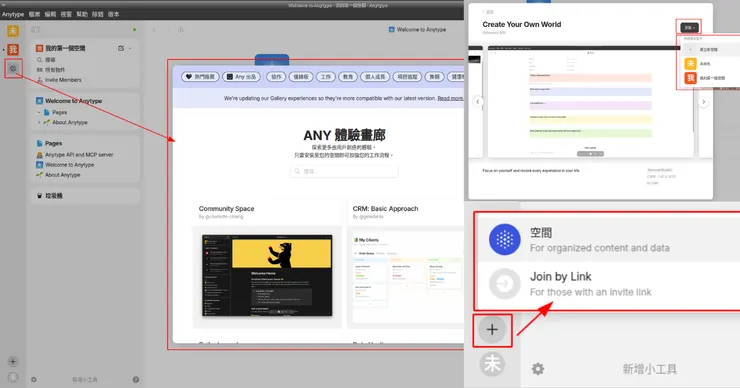The width and height of the screenshot is (740, 388).
Task: Select the orange 我 space in the vault sidebar
Action: 13,49
